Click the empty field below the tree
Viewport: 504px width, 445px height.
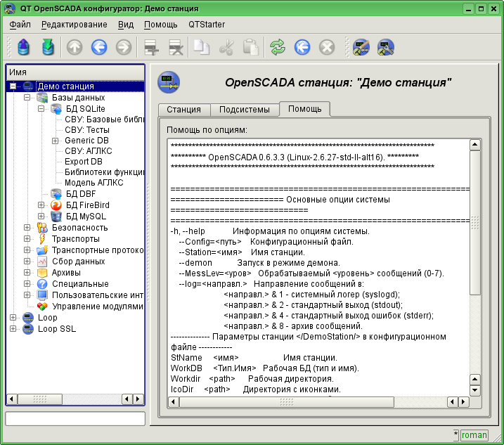(x=75, y=418)
